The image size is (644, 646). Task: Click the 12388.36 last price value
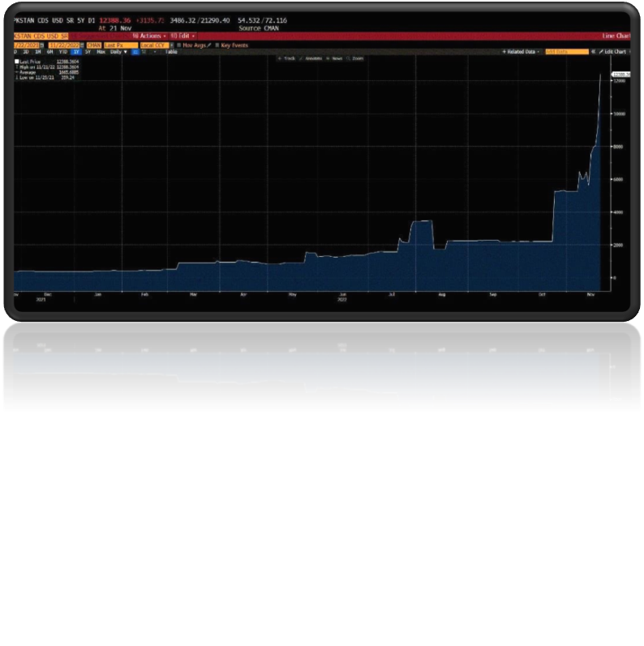click(x=115, y=20)
